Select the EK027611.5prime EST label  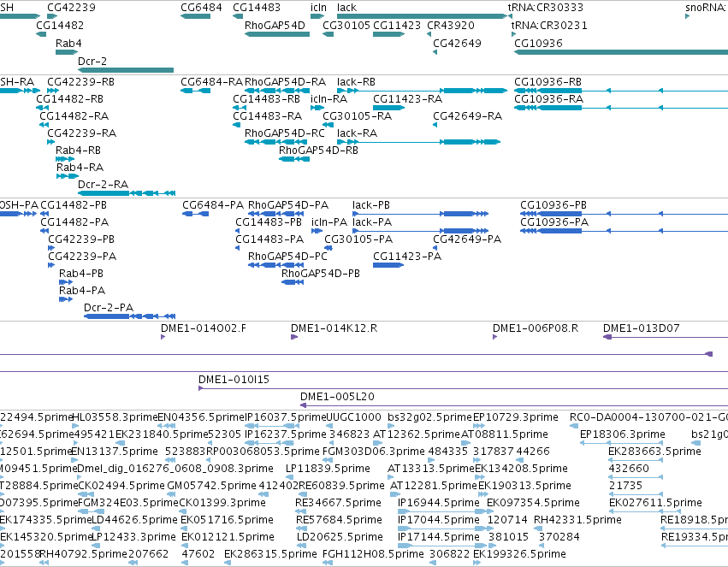[x=655, y=503]
